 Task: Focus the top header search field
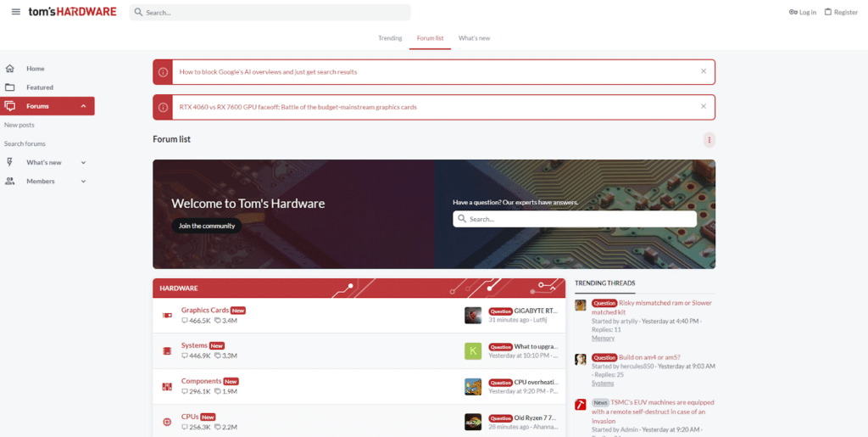pyautogui.click(x=270, y=12)
